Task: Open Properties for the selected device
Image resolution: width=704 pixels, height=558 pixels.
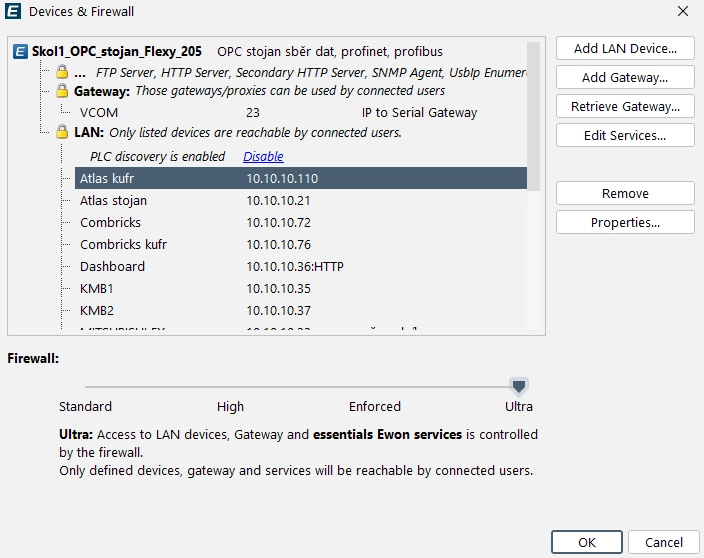Action: [625, 223]
